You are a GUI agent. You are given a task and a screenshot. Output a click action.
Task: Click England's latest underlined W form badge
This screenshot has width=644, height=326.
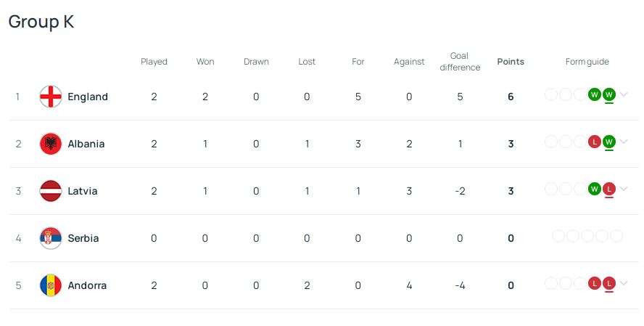point(609,95)
